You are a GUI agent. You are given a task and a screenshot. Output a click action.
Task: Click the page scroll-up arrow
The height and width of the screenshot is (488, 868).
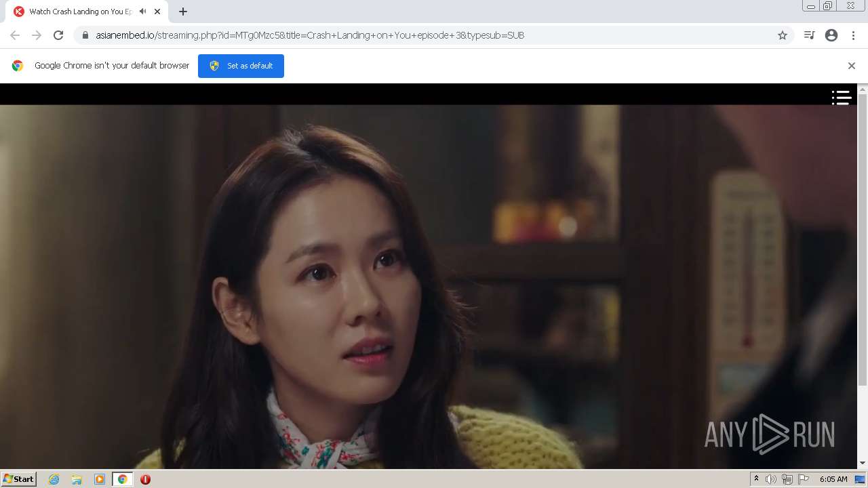[863, 89]
